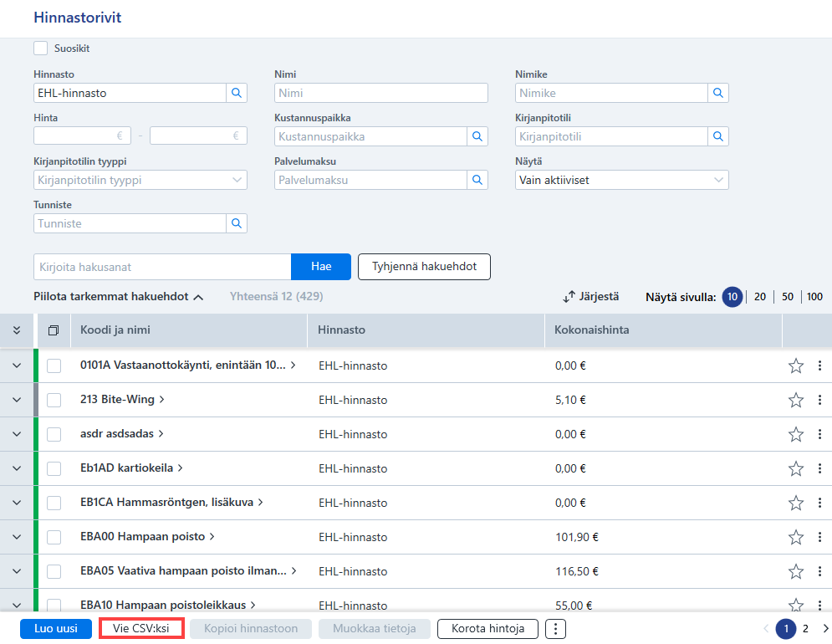Favorite the Eb1AD kartiokeila row star
832x644 pixels.
(x=795, y=468)
